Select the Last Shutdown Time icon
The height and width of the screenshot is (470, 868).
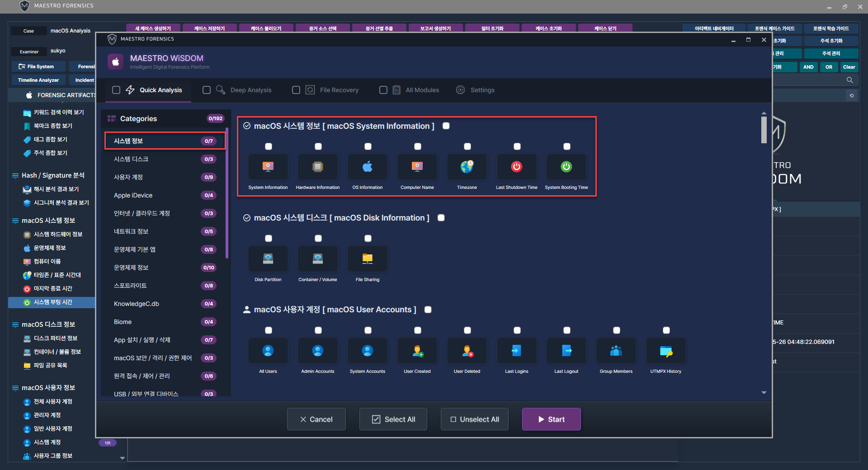coord(517,167)
